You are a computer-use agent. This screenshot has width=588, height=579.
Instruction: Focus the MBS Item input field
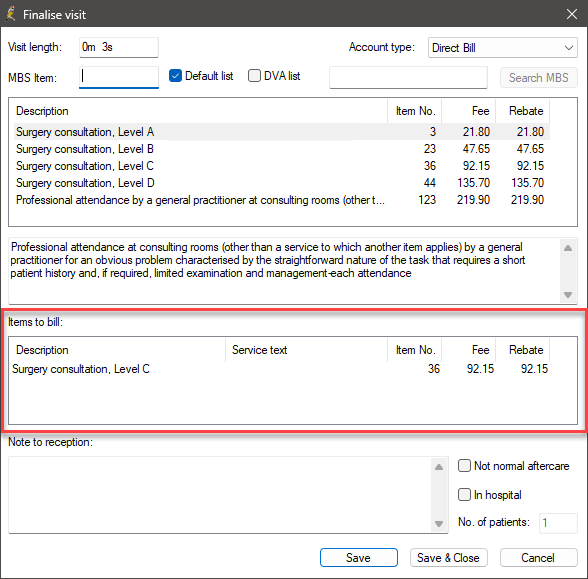(x=119, y=77)
